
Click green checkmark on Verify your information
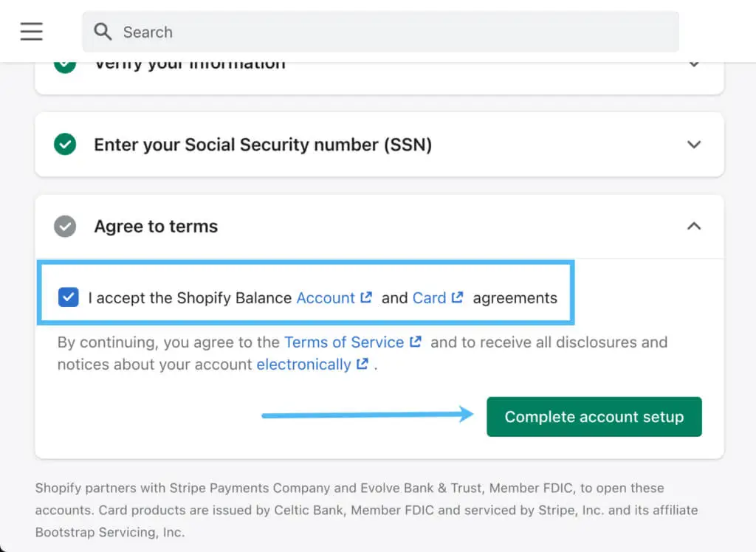point(65,65)
